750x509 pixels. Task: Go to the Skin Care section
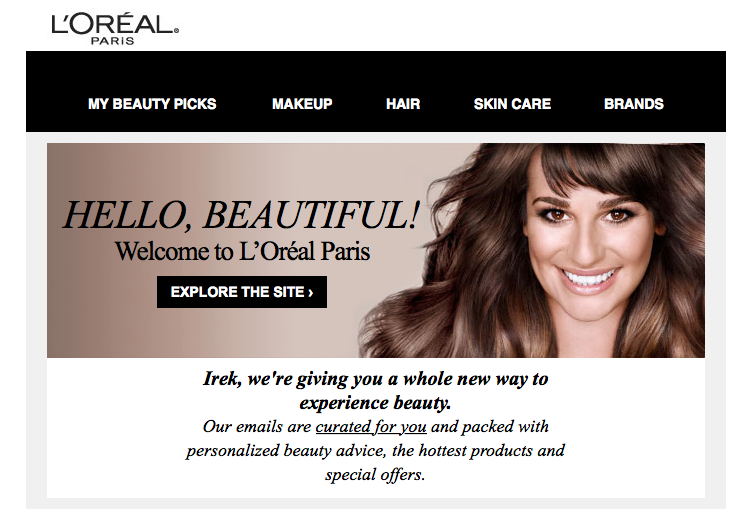pyautogui.click(x=512, y=104)
